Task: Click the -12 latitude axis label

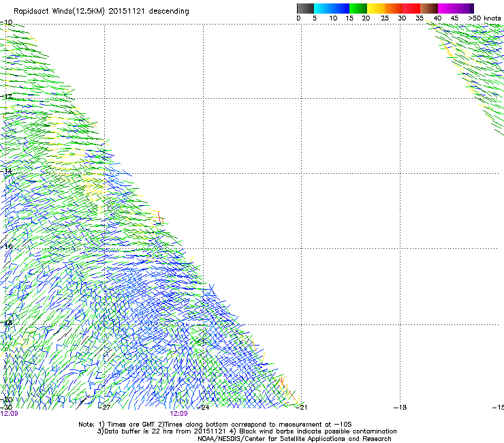Action: 6,97
